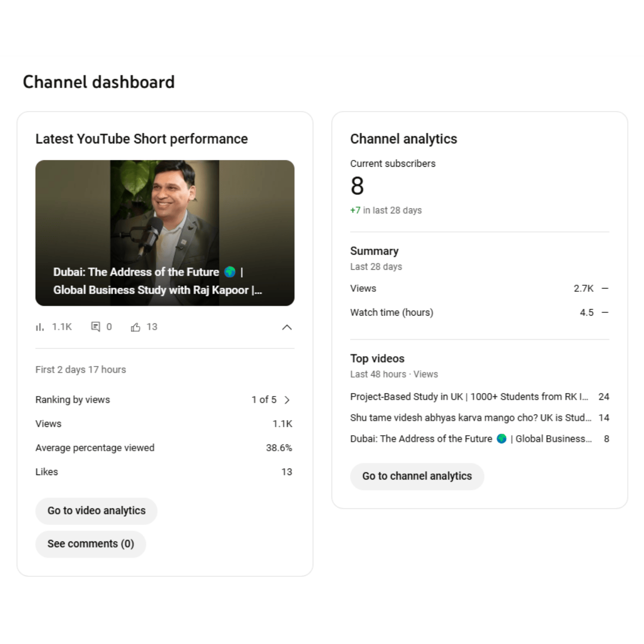Click the comments icon under the Short
The width and height of the screenshot is (644, 644).
[x=95, y=327]
